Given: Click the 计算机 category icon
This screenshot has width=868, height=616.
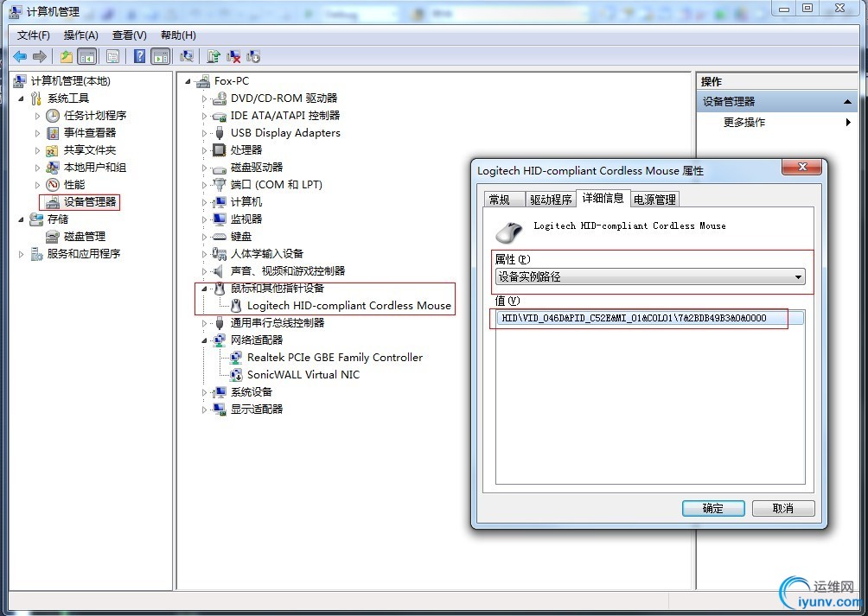Looking at the screenshot, I should (x=220, y=202).
